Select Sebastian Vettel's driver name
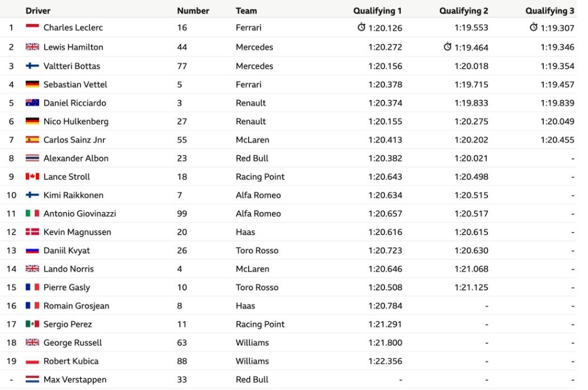Viewport: 588px width, 390px height. pos(75,84)
